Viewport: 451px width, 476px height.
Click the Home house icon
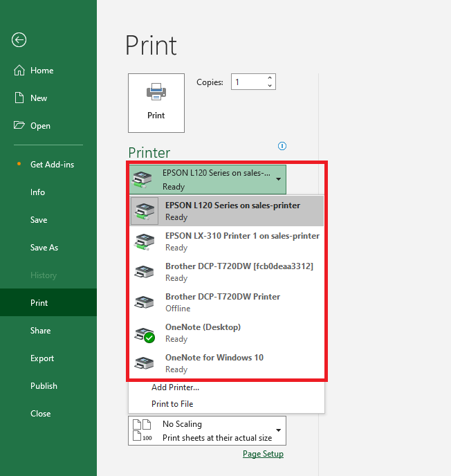pyautogui.click(x=19, y=70)
